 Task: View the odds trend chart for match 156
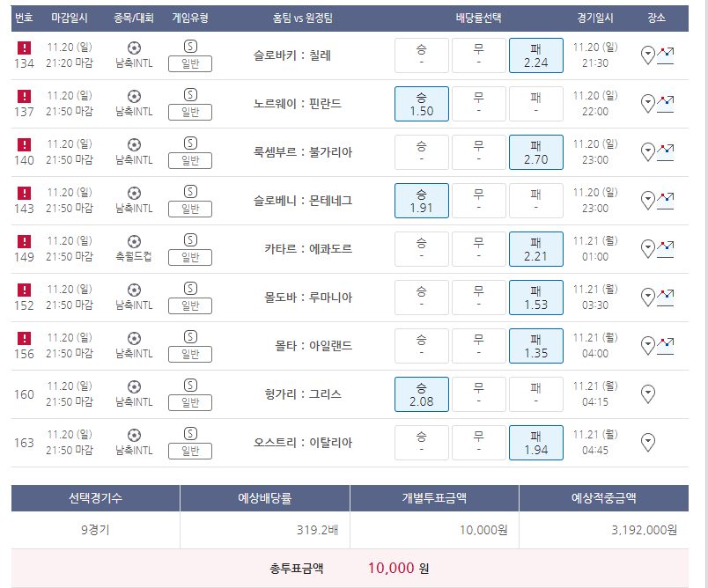point(665,346)
